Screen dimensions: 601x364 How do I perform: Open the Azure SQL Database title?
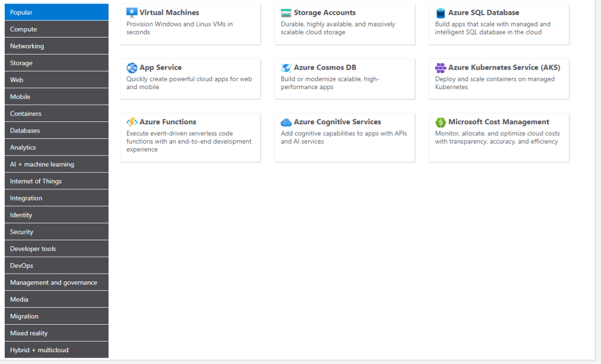484,13
